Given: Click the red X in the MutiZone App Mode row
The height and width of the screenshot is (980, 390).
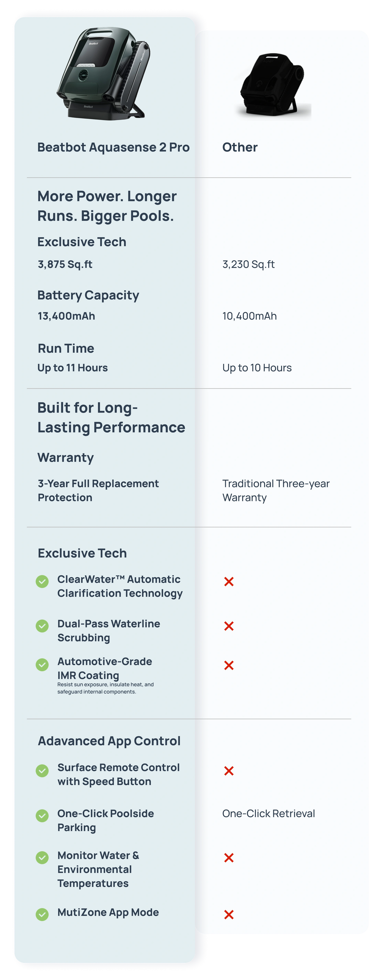Looking at the screenshot, I should point(229,914).
